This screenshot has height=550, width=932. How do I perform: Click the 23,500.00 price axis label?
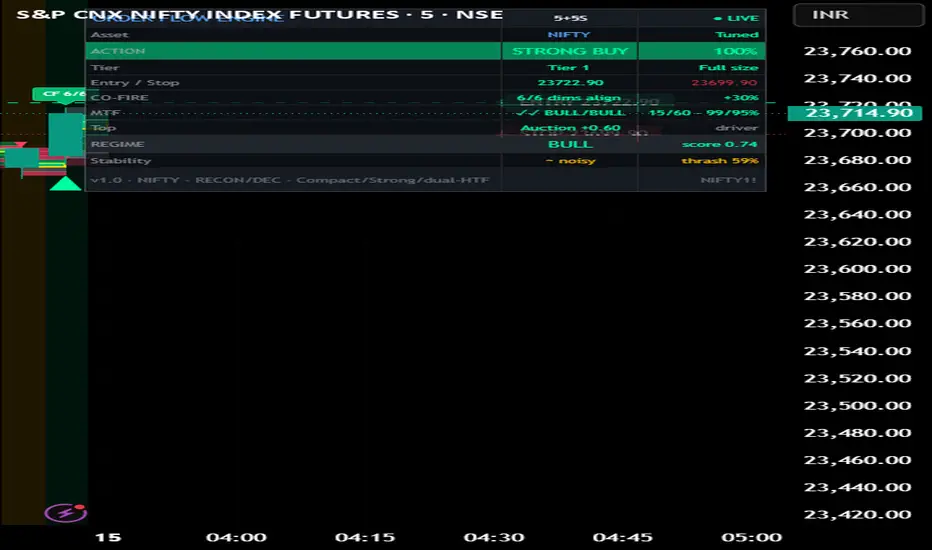coord(857,406)
